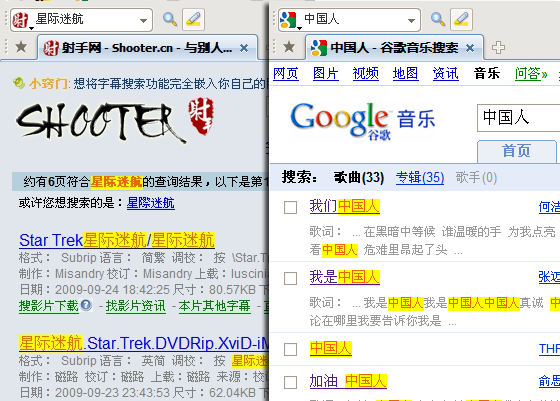Open the song link 我是中国人
The image size is (560, 401).
[x=345, y=277]
